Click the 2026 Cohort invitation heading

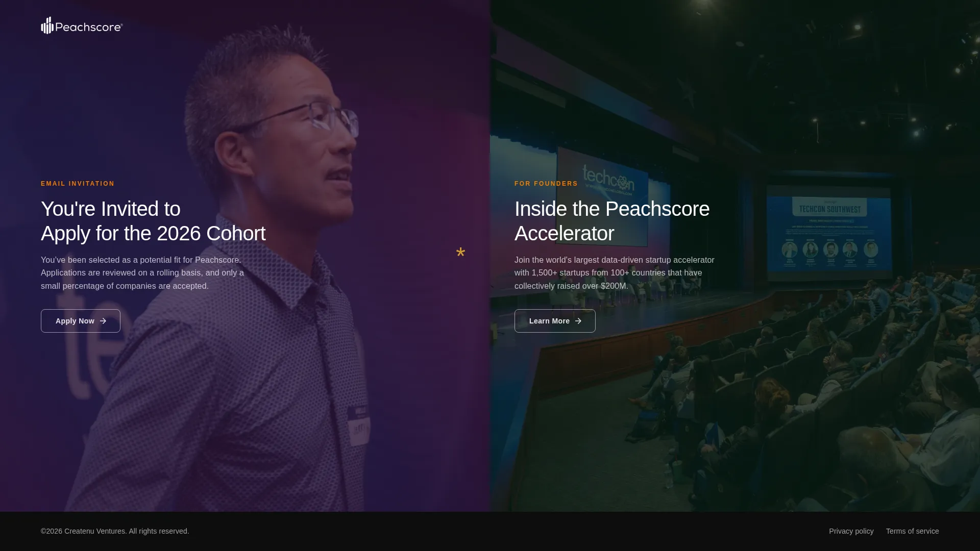pyautogui.click(x=153, y=221)
